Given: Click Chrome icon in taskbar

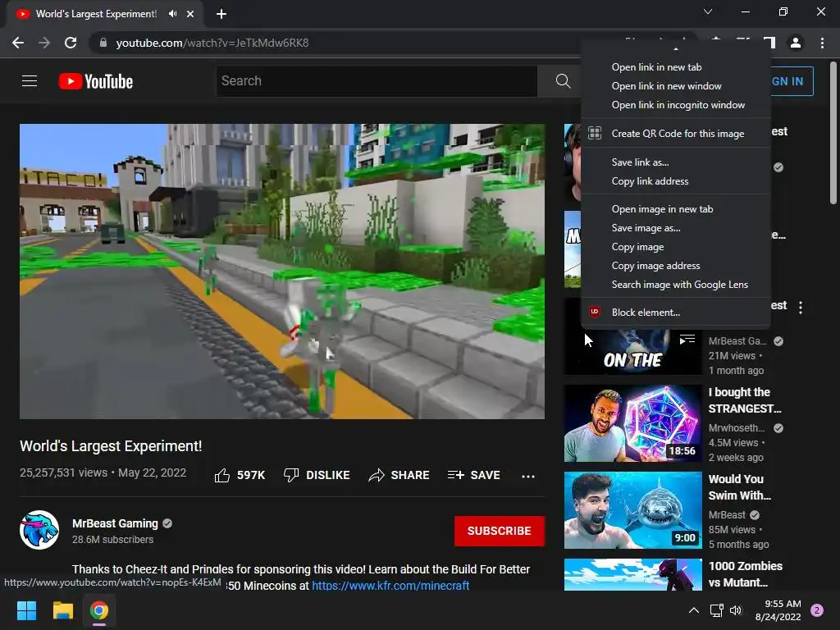Looking at the screenshot, I should (99, 610).
